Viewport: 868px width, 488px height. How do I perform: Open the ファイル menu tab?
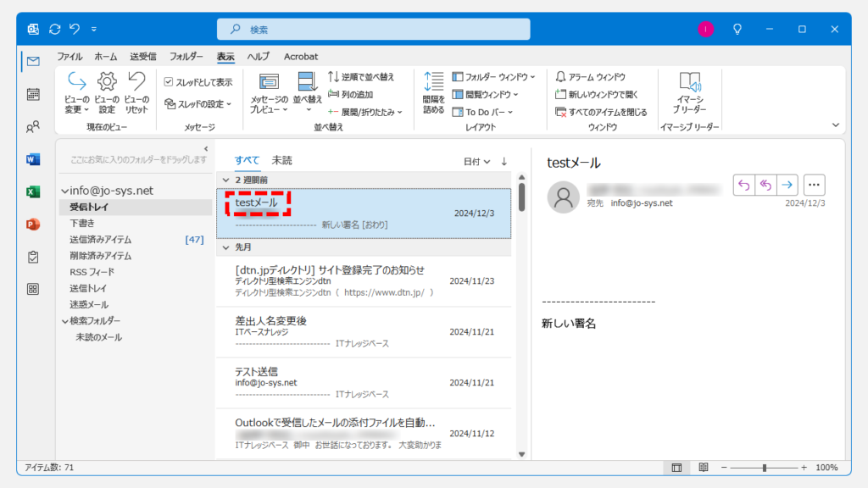[70, 57]
